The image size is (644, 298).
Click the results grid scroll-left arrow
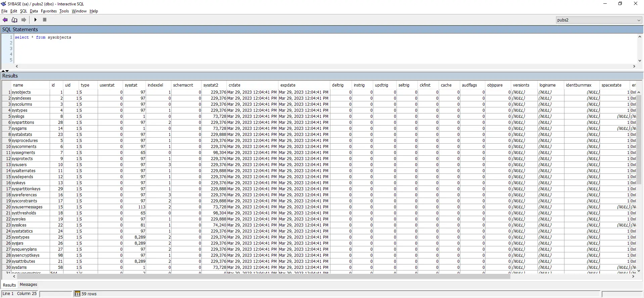pyautogui.click(x=14, y=277)
